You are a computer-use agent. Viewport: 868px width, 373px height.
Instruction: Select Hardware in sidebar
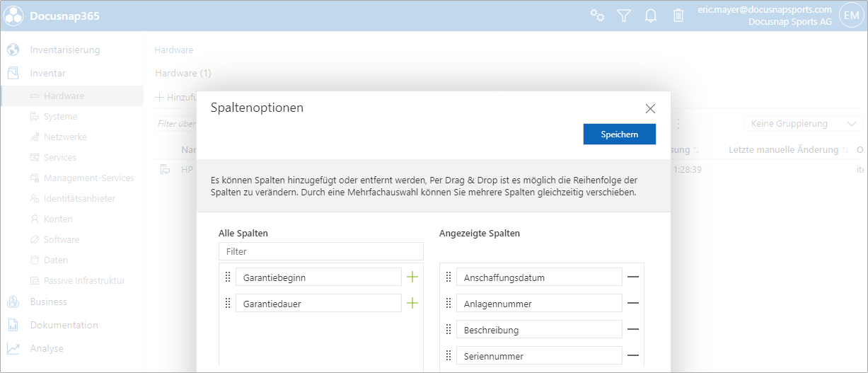[64, 96]
